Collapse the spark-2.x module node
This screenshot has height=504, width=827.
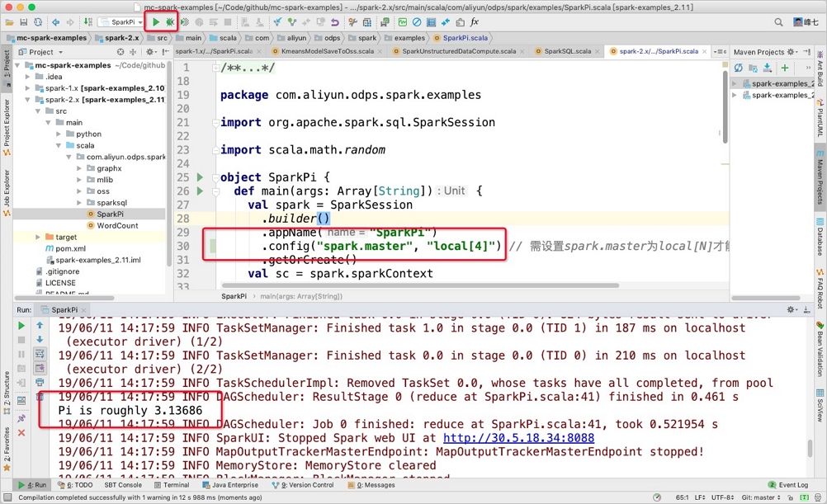[27, 100]
